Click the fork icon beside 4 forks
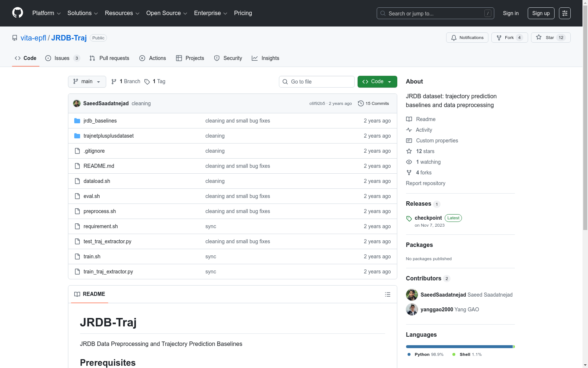This screenshot has height=368, width=588. coord(409,173)
